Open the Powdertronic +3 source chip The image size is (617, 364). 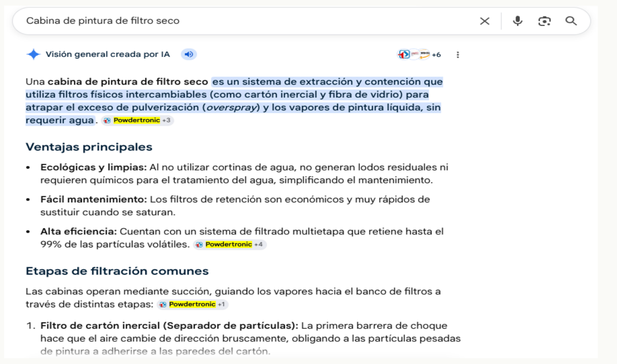(138, 121)
